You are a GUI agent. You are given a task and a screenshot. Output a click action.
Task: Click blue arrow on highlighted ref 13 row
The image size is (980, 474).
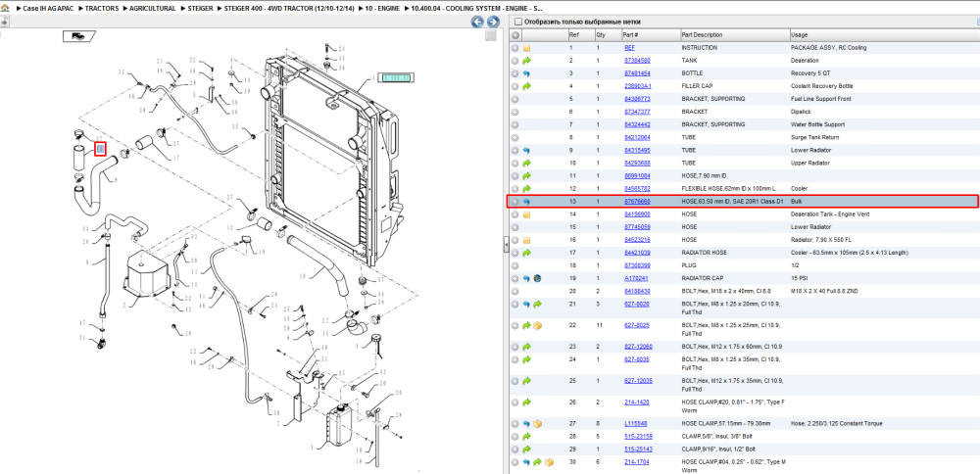(x=526, y=202)
